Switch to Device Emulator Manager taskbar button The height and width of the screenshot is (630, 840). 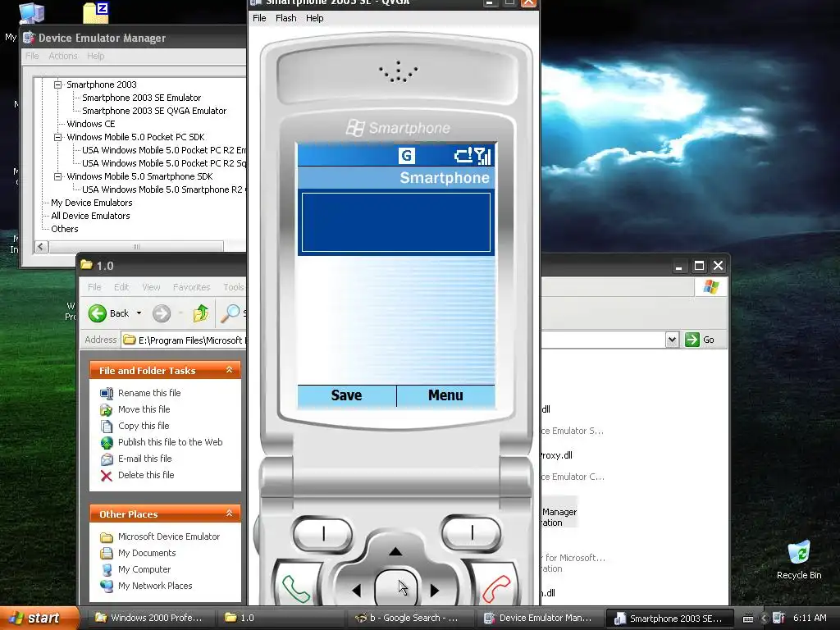pyautogui.click(x=540, y=619)
